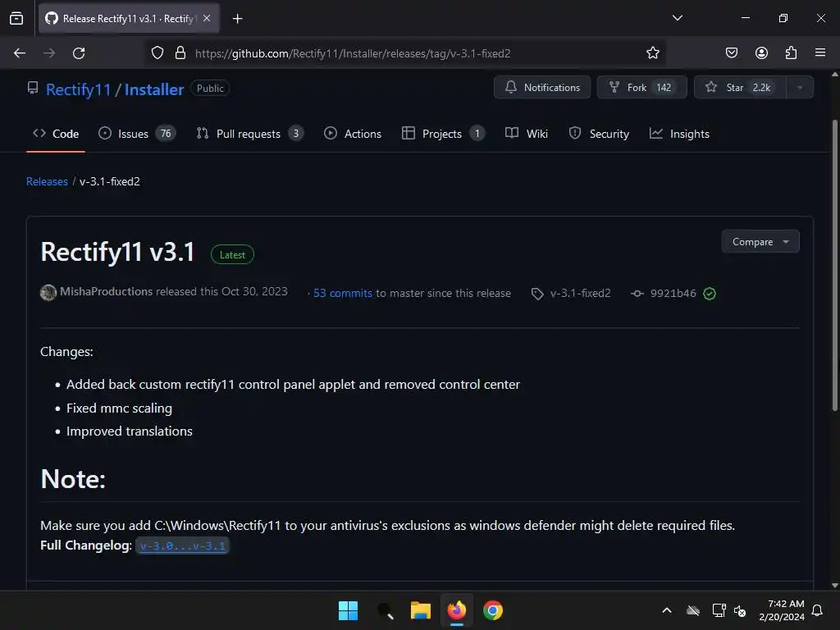
Task: Open commit 9921b46
Action: point(673,293)
